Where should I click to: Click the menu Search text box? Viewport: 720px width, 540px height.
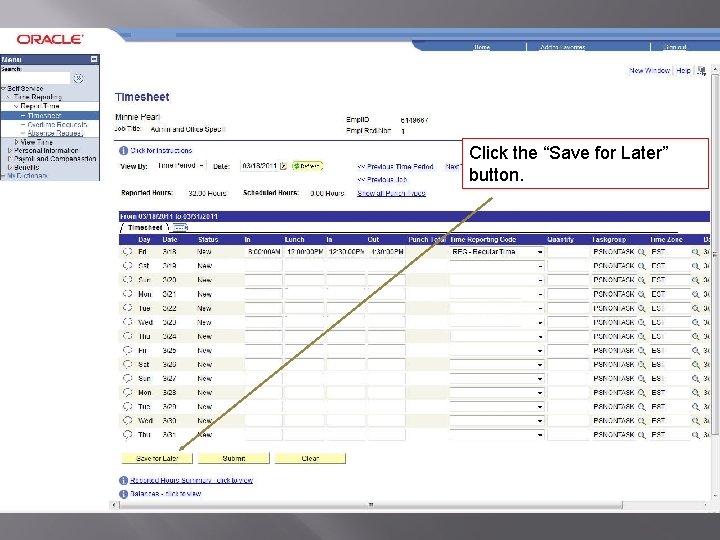click(35, 79)
